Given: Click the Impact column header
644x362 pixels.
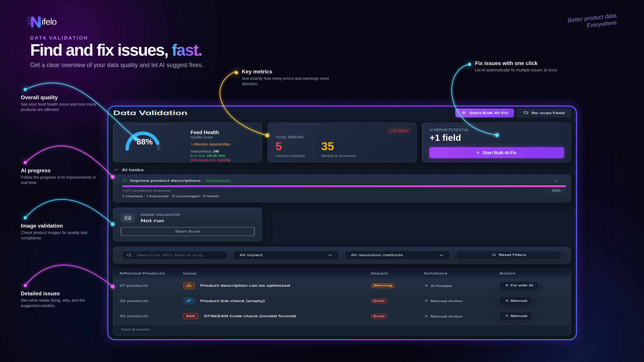Looking at the screenshot, I should coord(379,273).
